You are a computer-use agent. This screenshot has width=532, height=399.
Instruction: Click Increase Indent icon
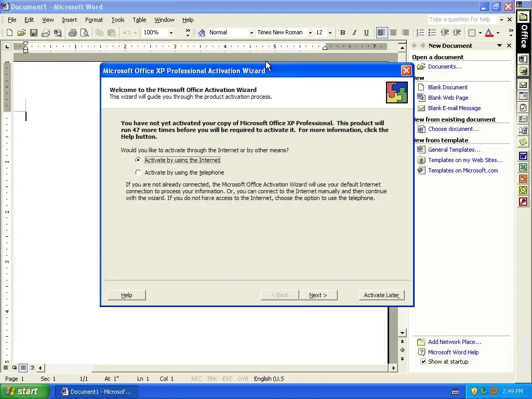click(457, 33)
